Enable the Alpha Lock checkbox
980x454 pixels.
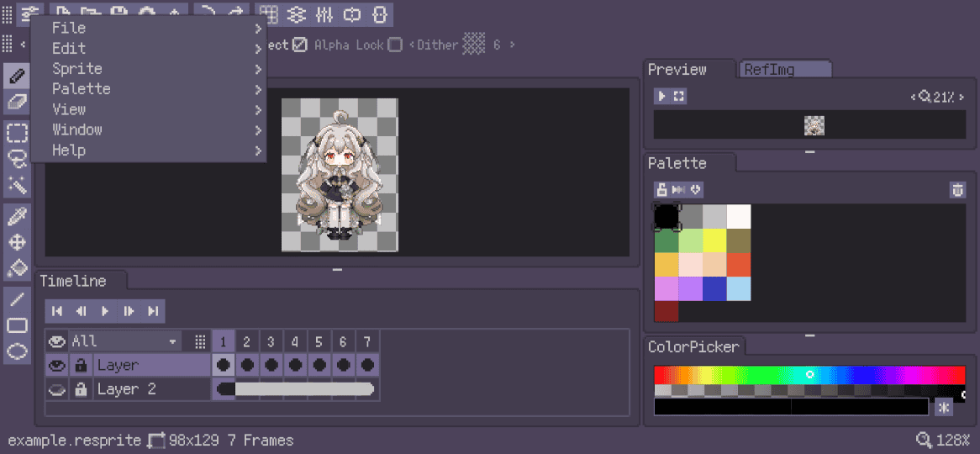394,45
